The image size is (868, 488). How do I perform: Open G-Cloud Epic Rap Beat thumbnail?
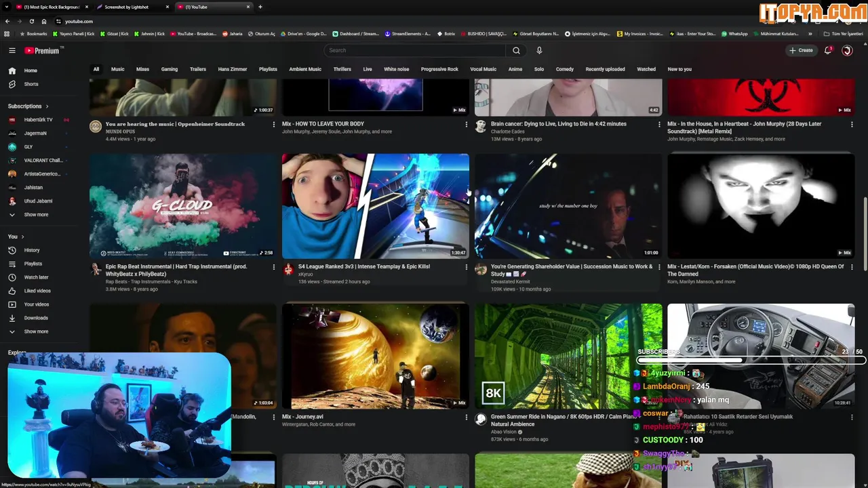click(x=183, y=206)
